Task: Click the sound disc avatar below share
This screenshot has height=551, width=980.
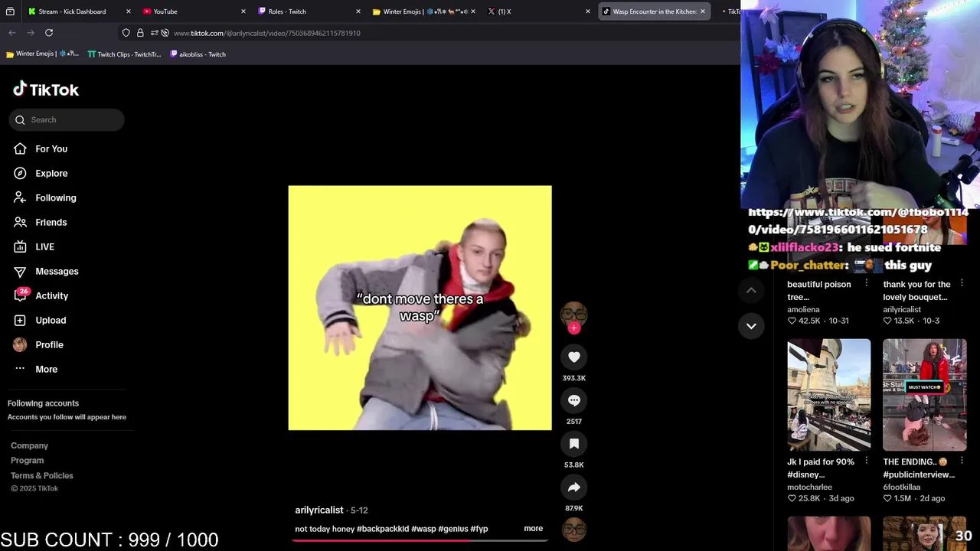Action: click(x=574, y=530)
